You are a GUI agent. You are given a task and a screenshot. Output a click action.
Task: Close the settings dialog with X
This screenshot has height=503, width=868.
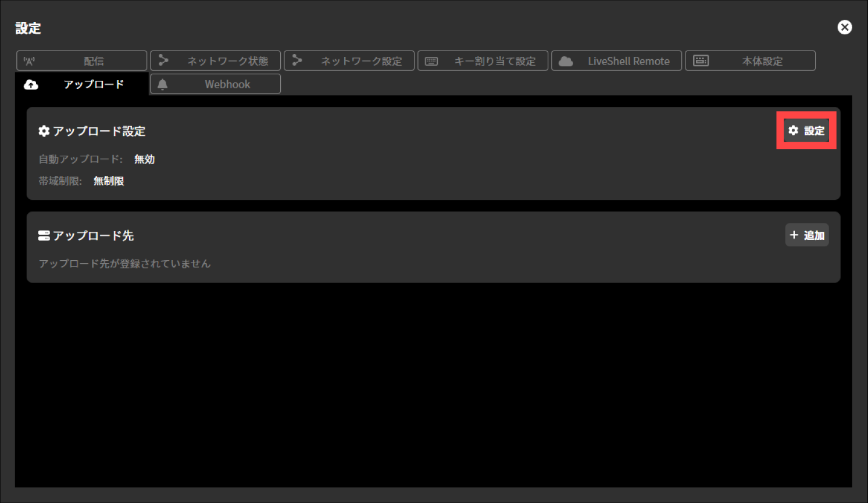(x=844, y=27)
